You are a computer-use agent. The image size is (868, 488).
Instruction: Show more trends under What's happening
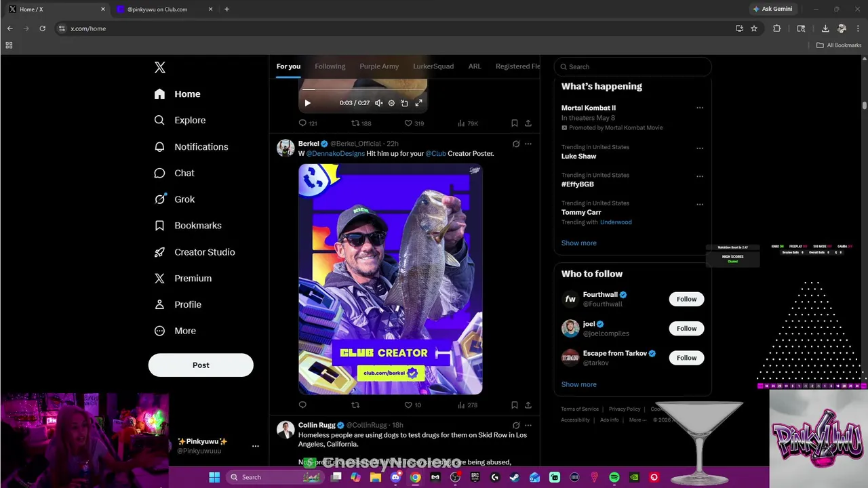579,243
